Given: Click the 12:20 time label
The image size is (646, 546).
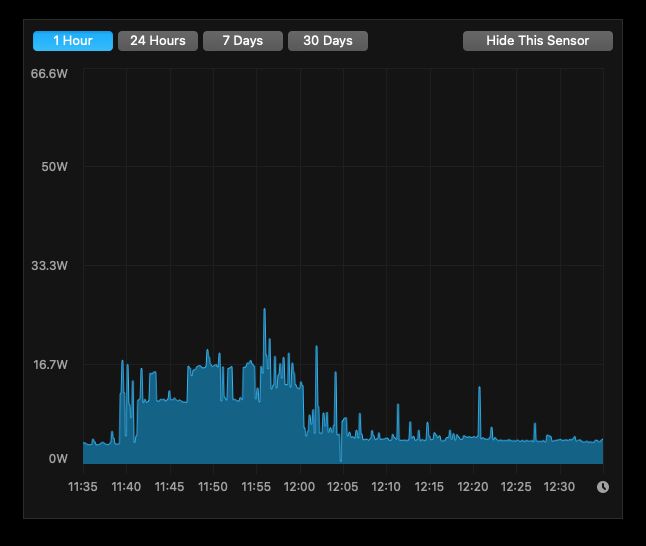Looking at the screenshot, I should 473,487.
